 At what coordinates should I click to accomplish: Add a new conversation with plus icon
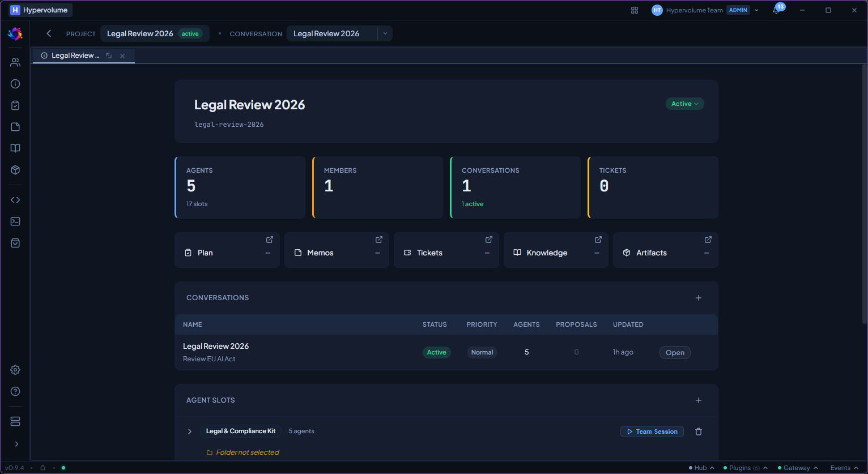pos(699,298)
